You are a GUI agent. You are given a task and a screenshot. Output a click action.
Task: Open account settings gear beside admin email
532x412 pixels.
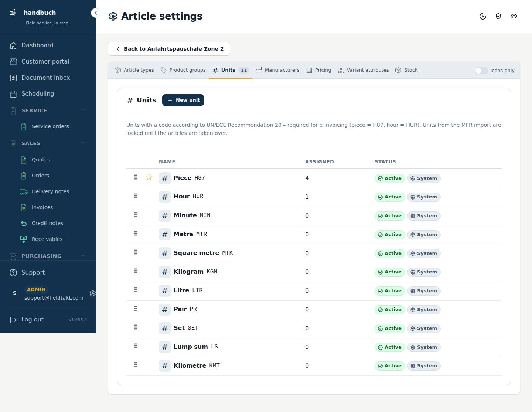click(x=92, y=293)
